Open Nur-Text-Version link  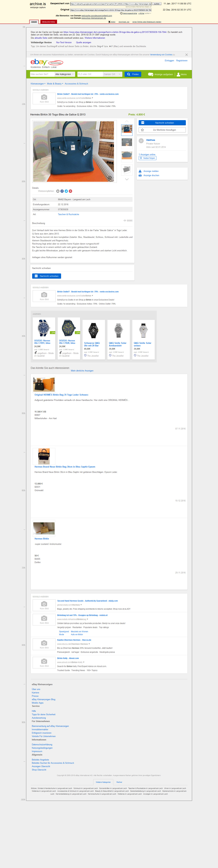click(64, 43)
